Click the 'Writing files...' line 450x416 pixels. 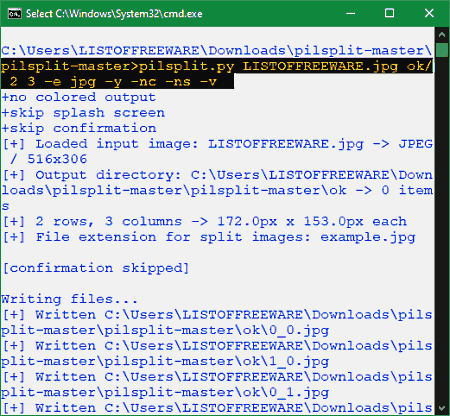69,299
